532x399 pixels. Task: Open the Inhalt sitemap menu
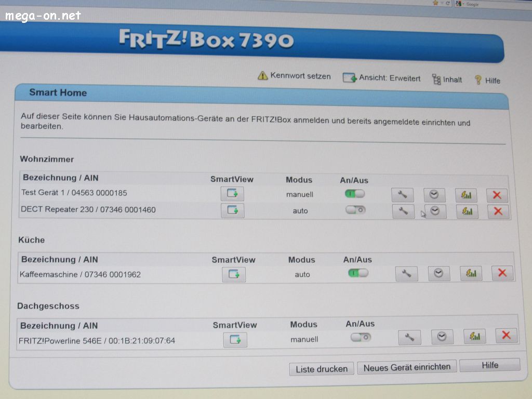[x=447, y=79]
